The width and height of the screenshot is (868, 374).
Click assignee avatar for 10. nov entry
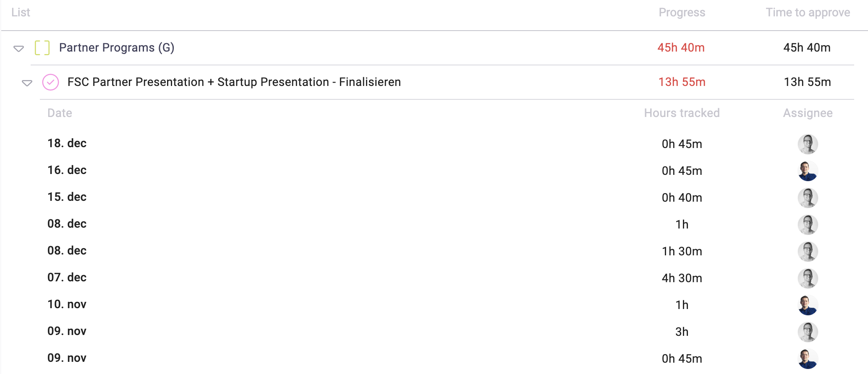pos(807,305)
